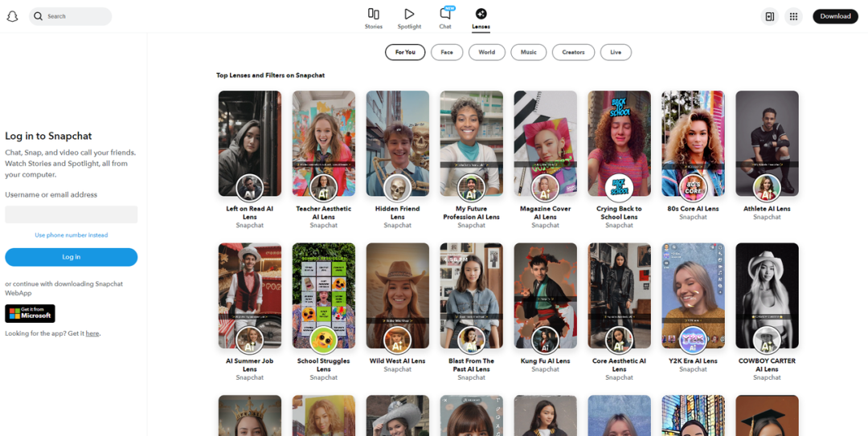Image resolution: width=868 pixels, height=436 pixels.
Task: Click the 'Wild West AI Lens' title
Action: pyautogui.click(x=398, y=361)
